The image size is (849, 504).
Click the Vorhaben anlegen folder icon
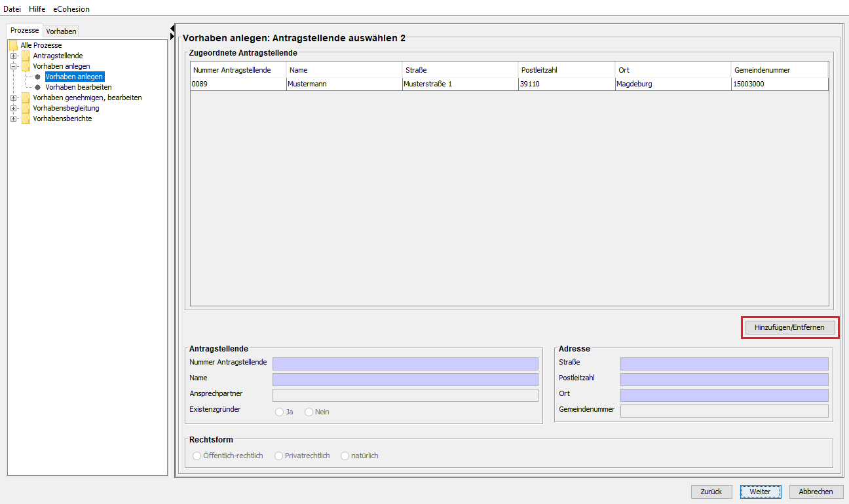coord(26,66)
